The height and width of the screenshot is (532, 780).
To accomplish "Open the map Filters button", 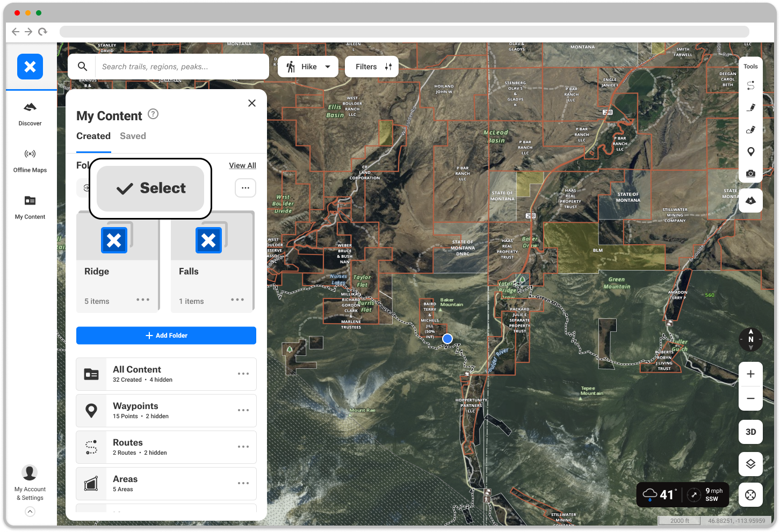I will [x=372, y=67].
